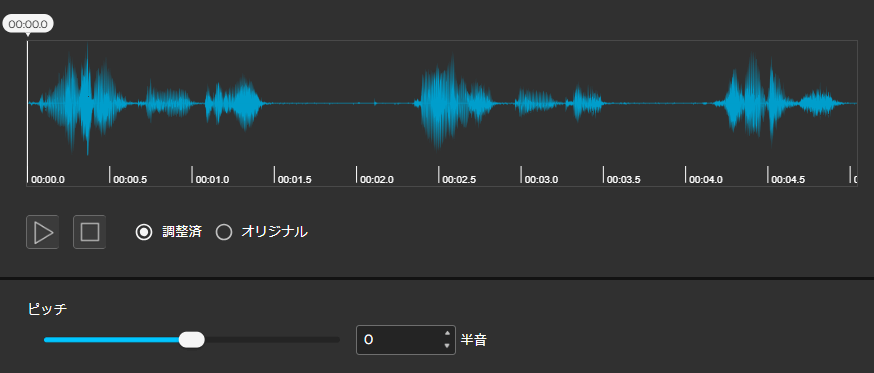The width and height of the screenshot is (874, 373).
Task: Click the timeline at 00:03.0 mark
Action: tap(541, 180)
